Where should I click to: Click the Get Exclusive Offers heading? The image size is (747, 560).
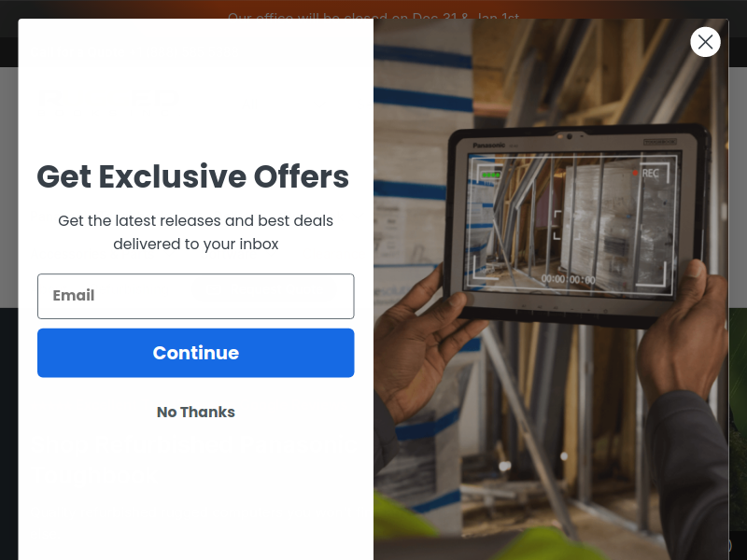coord(193,176)
